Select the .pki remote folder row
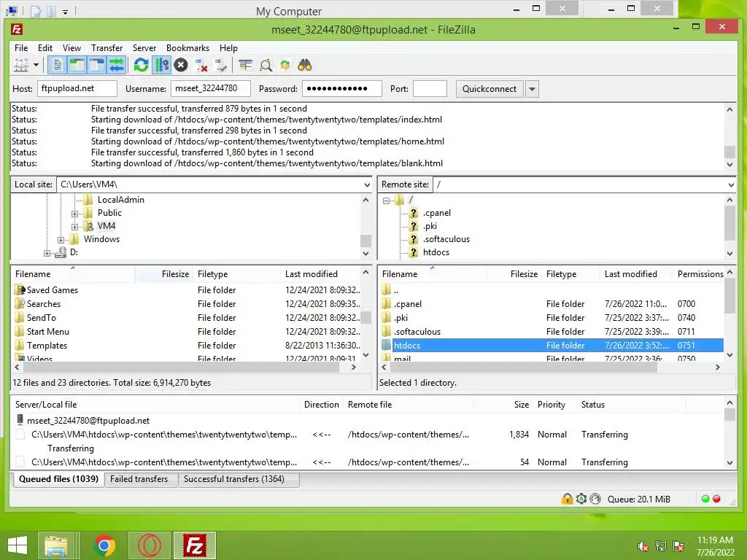Screen dimensions: 747x560 point(551,318)
